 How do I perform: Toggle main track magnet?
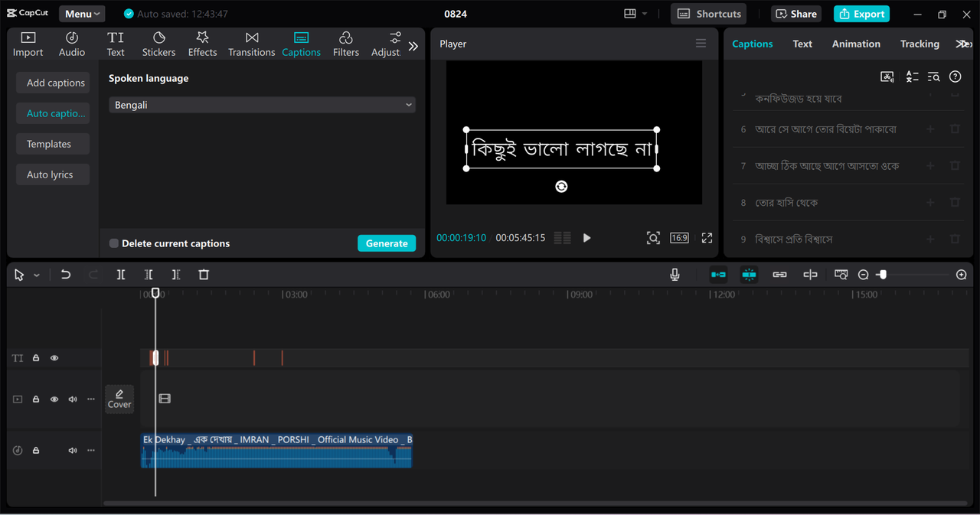tap(718, 275)
